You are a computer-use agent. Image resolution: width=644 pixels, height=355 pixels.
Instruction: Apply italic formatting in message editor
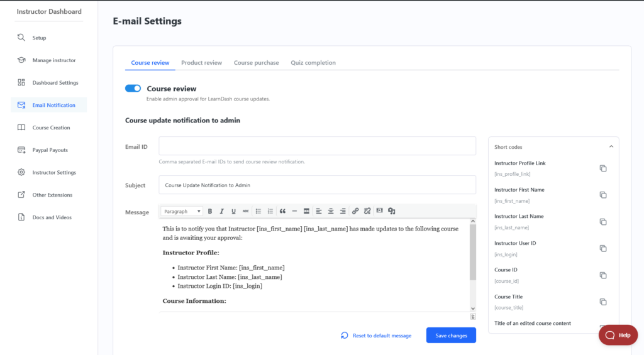point(221,211)
